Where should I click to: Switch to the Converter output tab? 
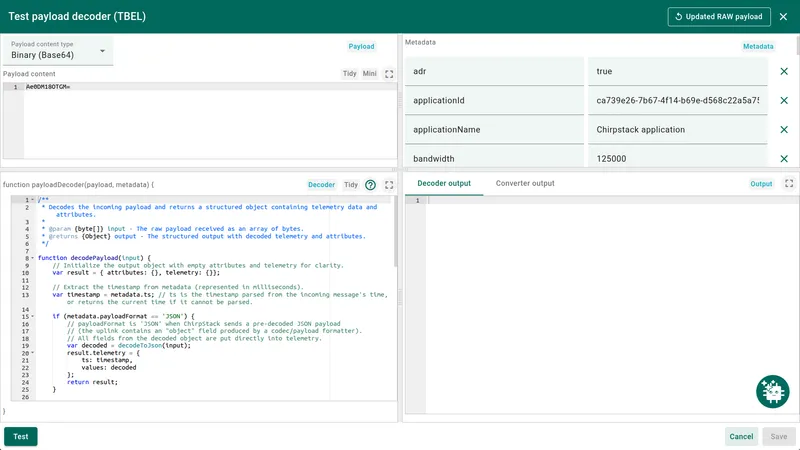(525, 183)
